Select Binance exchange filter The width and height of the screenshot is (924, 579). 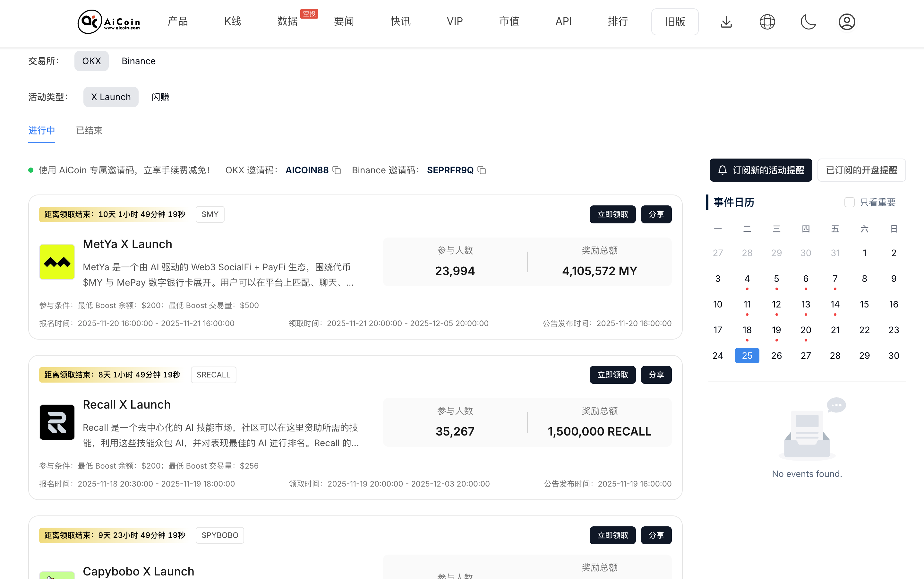tap(139, 61)
